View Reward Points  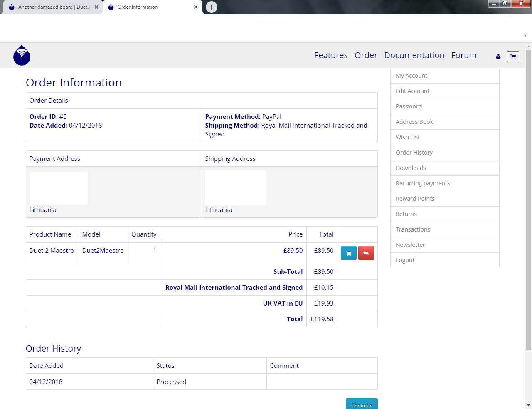445,199
